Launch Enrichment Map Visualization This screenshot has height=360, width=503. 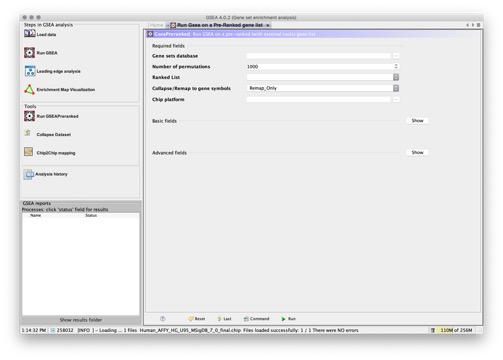tap(59, 89)
